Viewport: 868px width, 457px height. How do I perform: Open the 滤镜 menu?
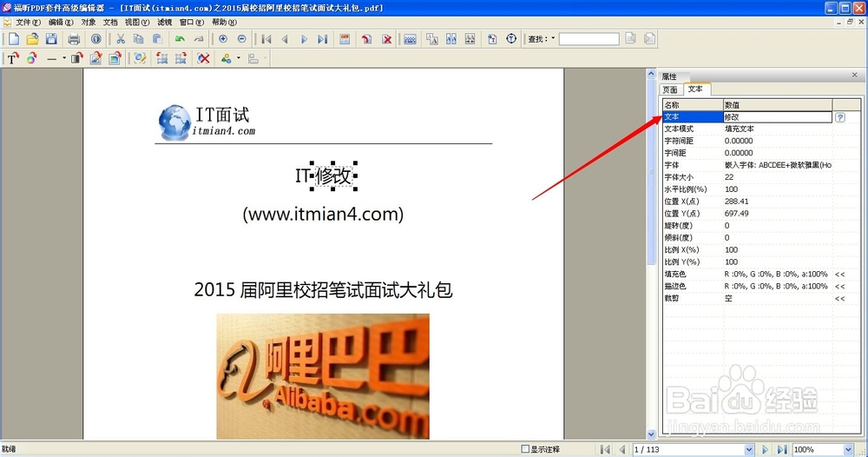pos(164,23)
